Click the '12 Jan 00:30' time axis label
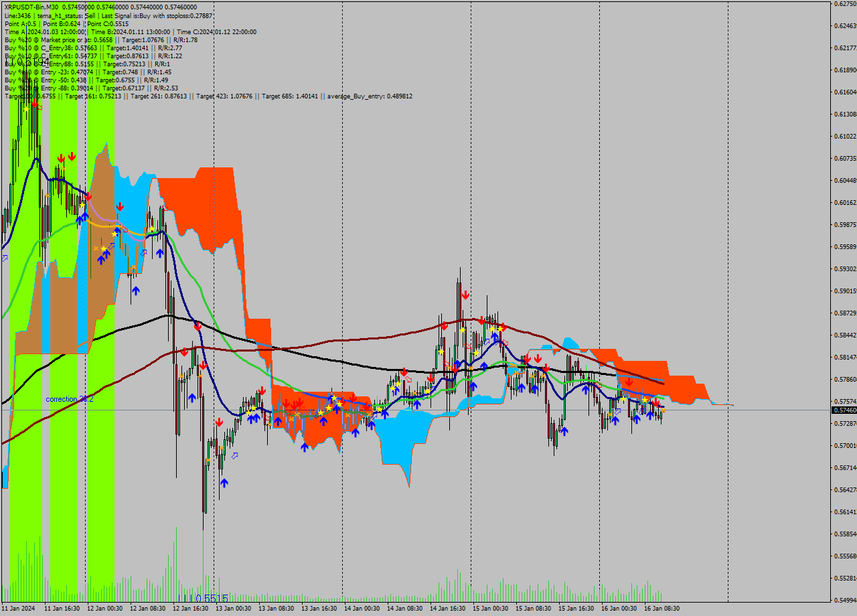The width and height of the screenshot is (857, 616). click(105, 609)
